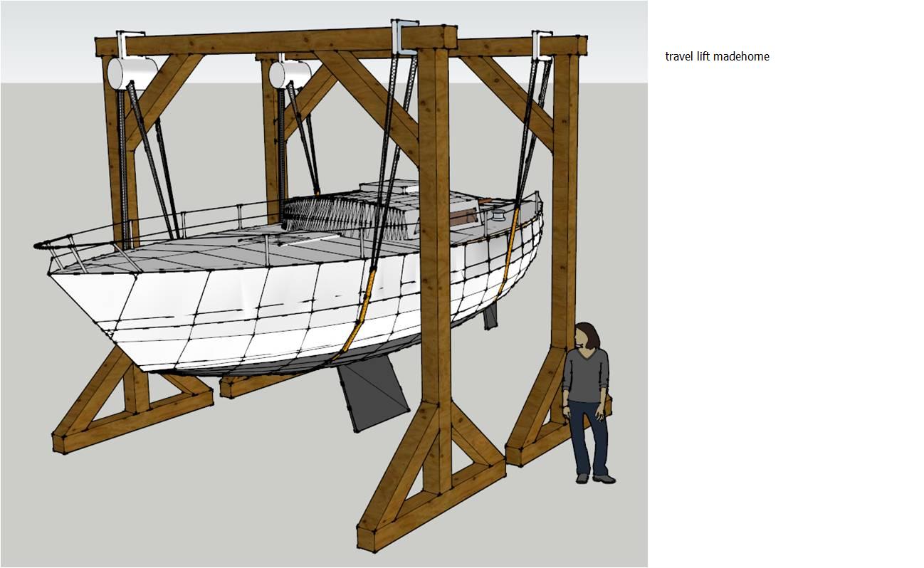Click the boat lift rendering image
The image size is (924, 568).
click(x=324, y=284)
